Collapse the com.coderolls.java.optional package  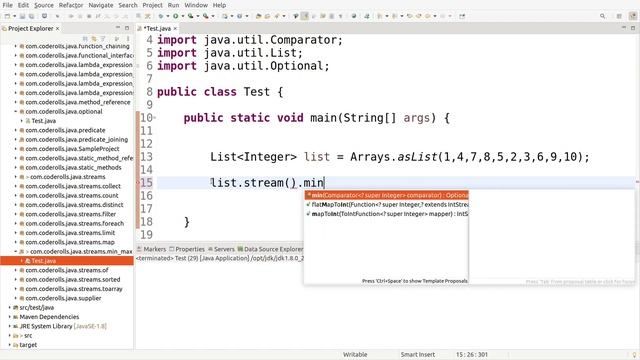click(16, 111)
